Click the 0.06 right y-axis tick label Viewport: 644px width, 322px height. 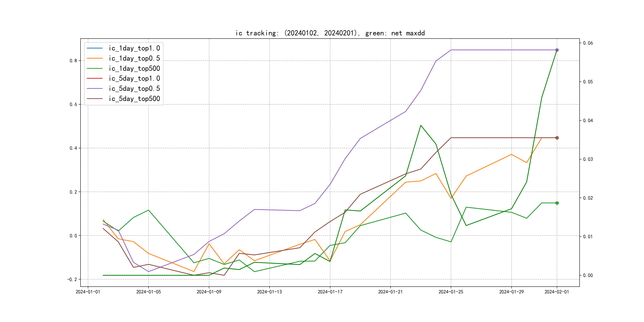point(588,43)
